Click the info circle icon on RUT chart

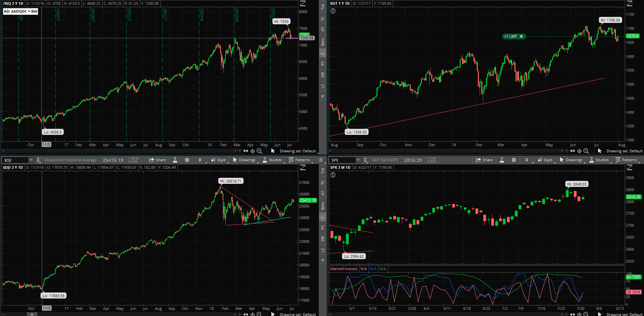point(333,11)
